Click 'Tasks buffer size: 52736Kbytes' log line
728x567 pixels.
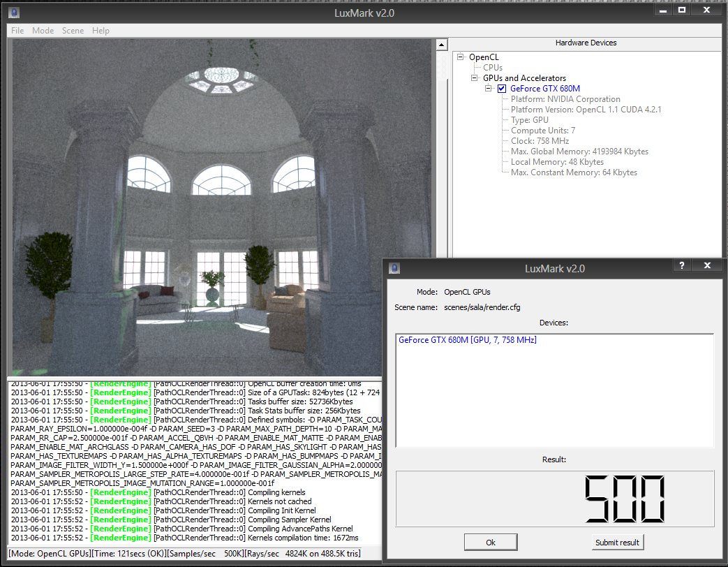(x=181, y=402)
